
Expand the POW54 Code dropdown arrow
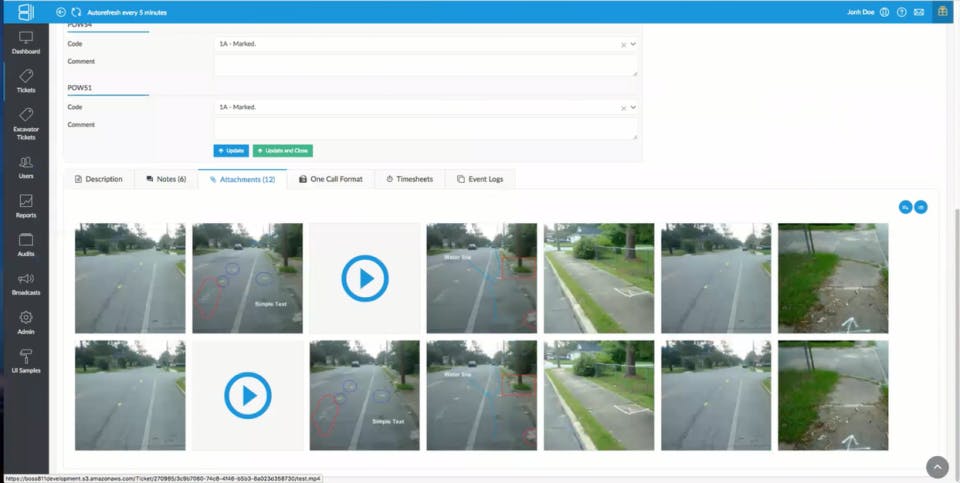(633, 44)
